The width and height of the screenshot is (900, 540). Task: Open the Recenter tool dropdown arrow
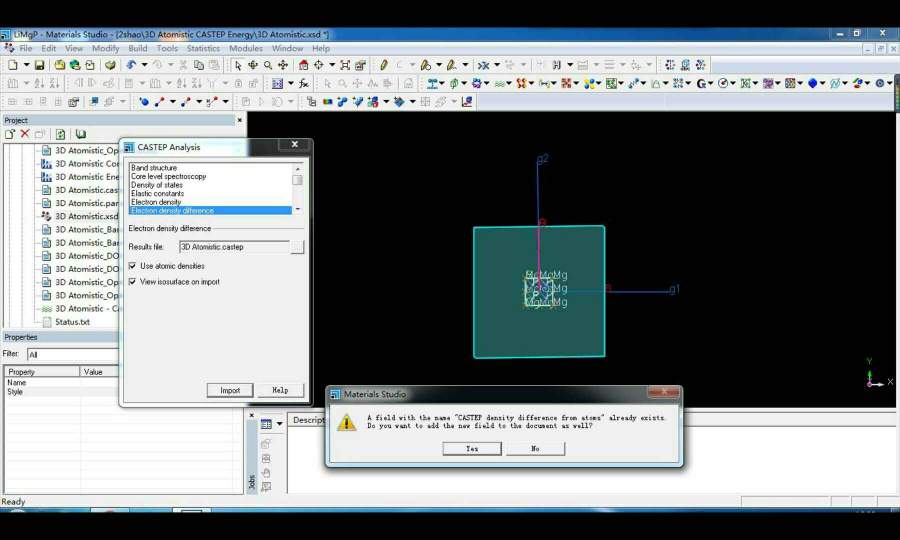(331, 65)
